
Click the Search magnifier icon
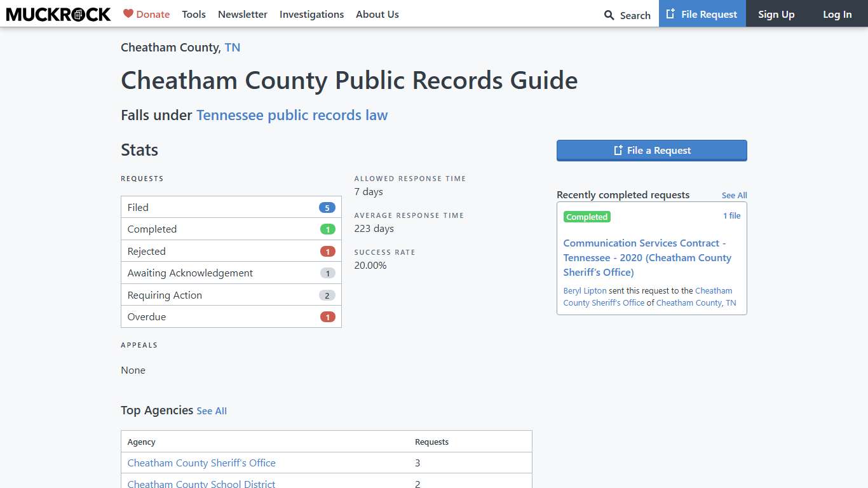click(609, 15)
